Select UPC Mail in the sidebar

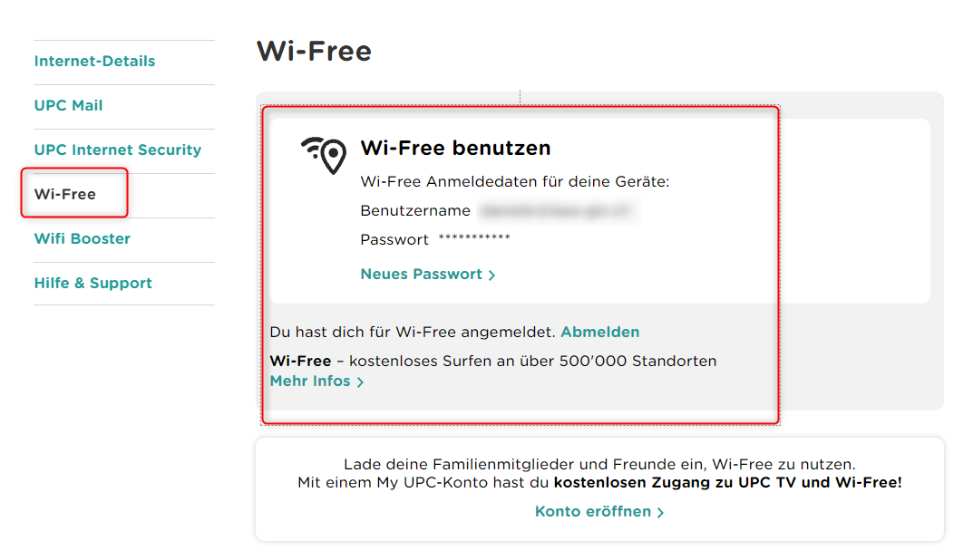point(68,106)
